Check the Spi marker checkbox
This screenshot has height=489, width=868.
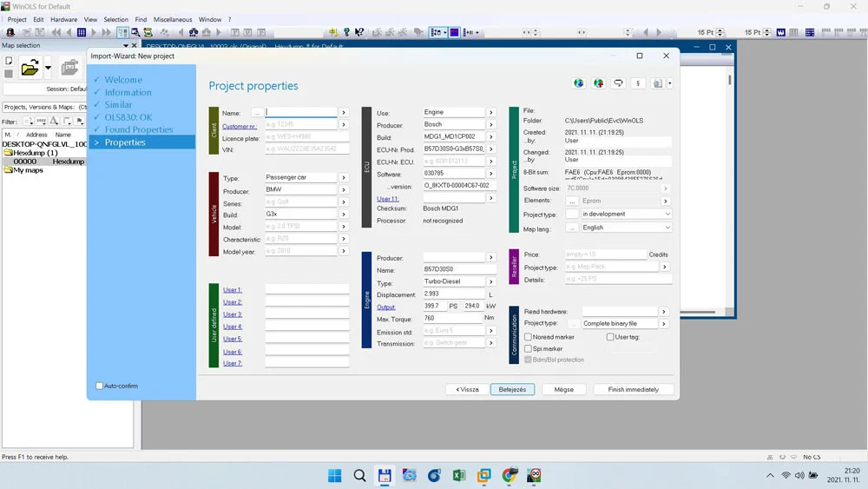click(528, 349)
